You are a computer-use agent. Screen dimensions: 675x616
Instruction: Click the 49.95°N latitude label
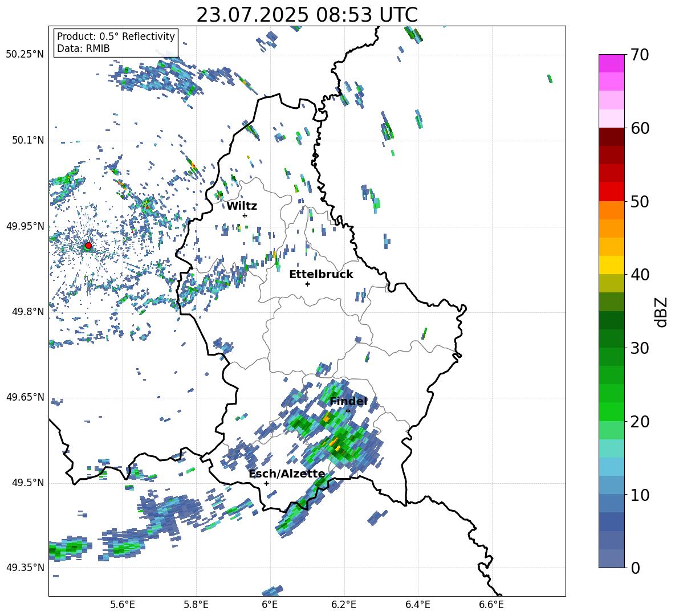coord(25,226)
